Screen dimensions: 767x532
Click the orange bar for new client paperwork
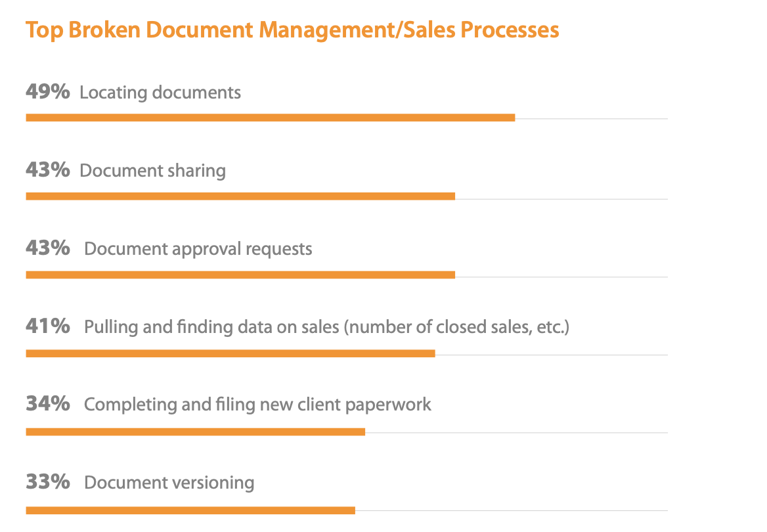(x=196, y=432)
